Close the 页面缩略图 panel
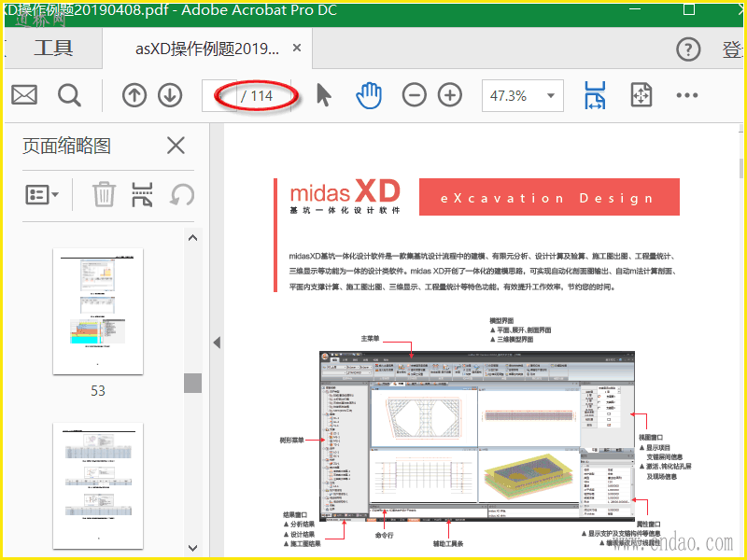 point(176,146)
